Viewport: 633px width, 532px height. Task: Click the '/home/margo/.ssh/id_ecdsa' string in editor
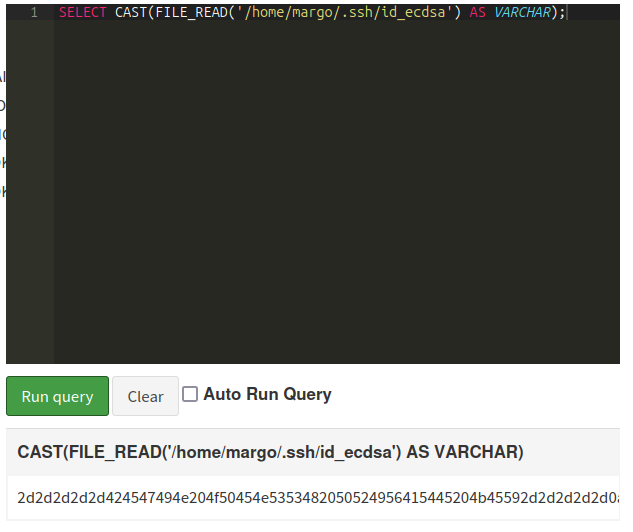coord(344,13)
